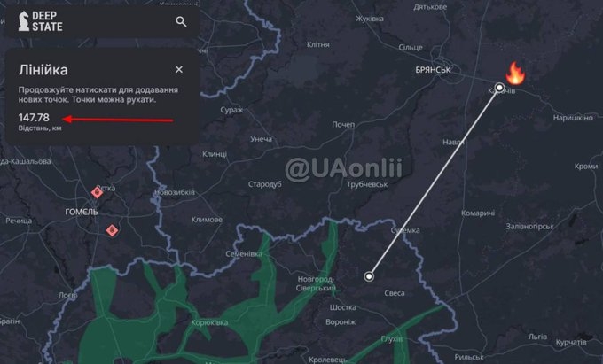Click the DeepState chess knight logo
603x364 pixels.
click(x=24, y=21)
